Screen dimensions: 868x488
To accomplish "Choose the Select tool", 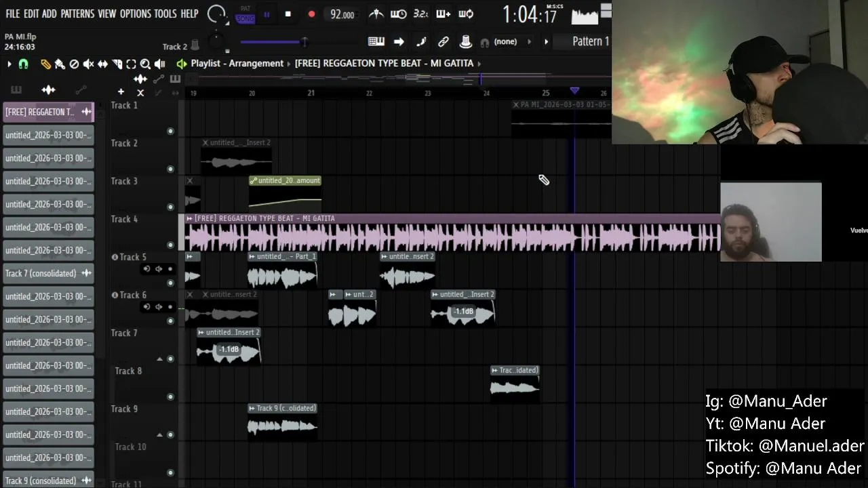I will 131,64.
